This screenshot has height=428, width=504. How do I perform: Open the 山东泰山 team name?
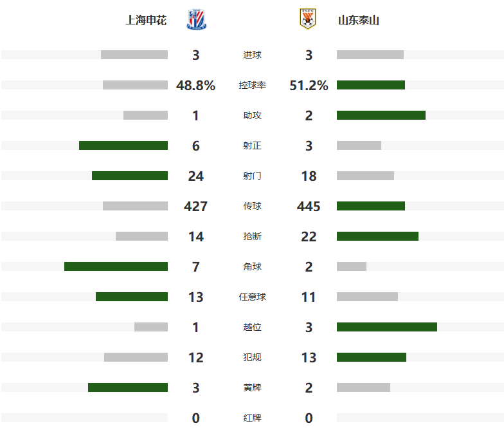click(359, 21)
